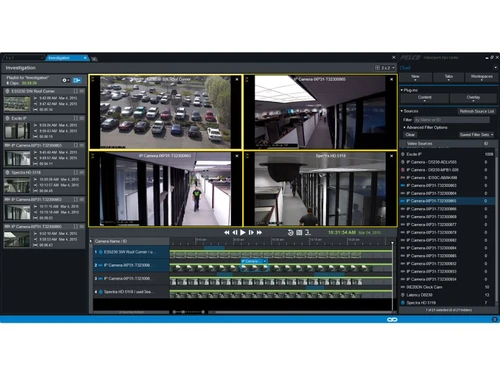Click bracket icon on Excite IP clip

tap(76, 118)
